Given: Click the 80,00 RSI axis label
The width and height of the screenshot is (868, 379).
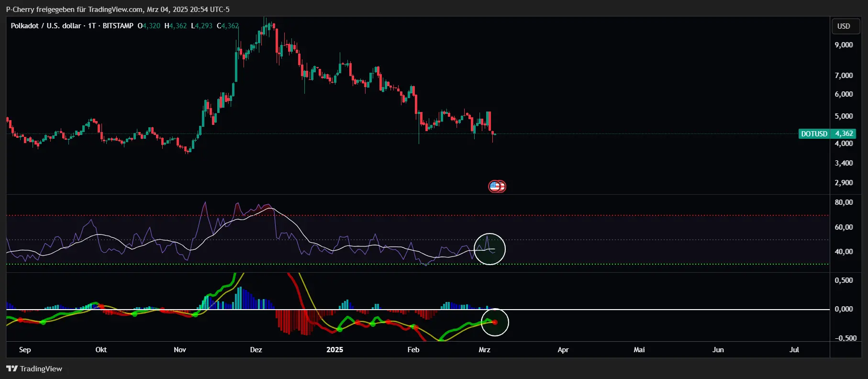Looking at the screenshot, I should pyautogui.click(x=844, y=202).
